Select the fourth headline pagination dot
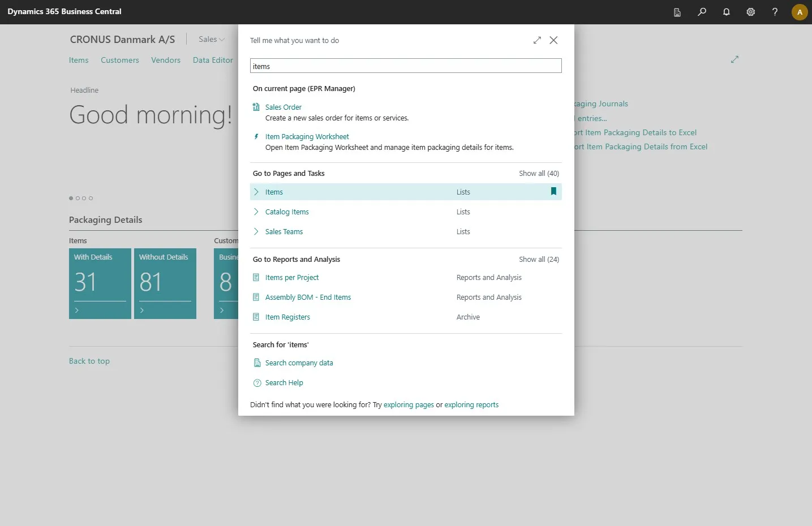 [x=91, y=199]
